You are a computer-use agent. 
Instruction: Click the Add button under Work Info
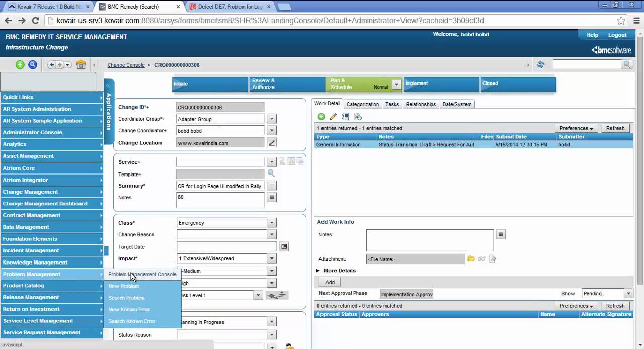(x=330, y=282)
